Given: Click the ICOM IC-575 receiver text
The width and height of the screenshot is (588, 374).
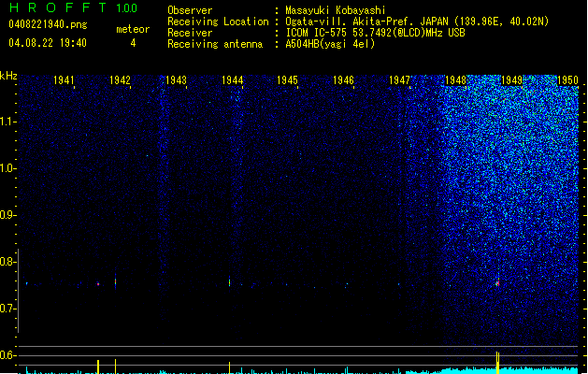Looking at the screenshot, I should pyautogui.click(x=375, y=33).
